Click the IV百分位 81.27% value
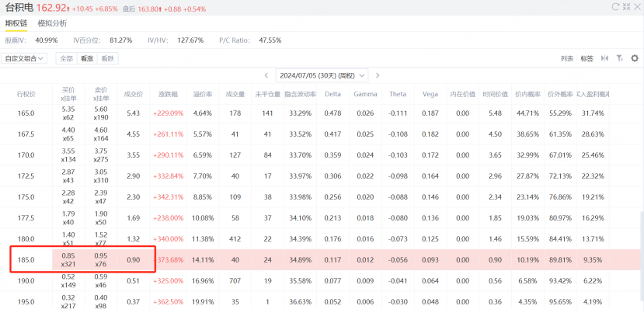 point(120,40)
